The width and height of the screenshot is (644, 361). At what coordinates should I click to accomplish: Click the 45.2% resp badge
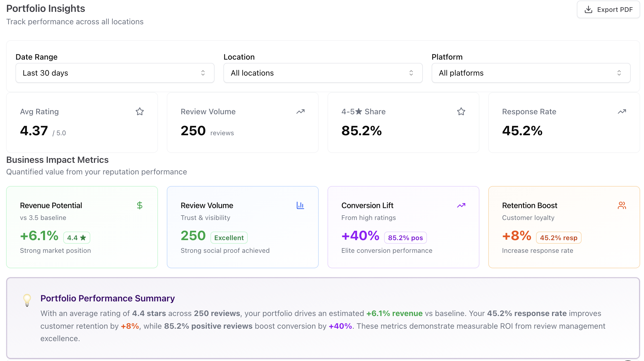coord(559,238)
